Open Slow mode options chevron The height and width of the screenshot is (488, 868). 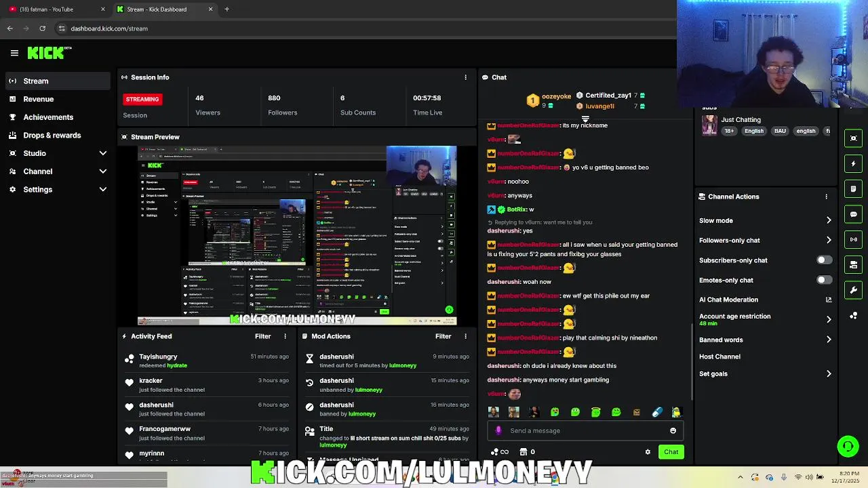click(x=829, y=220)
